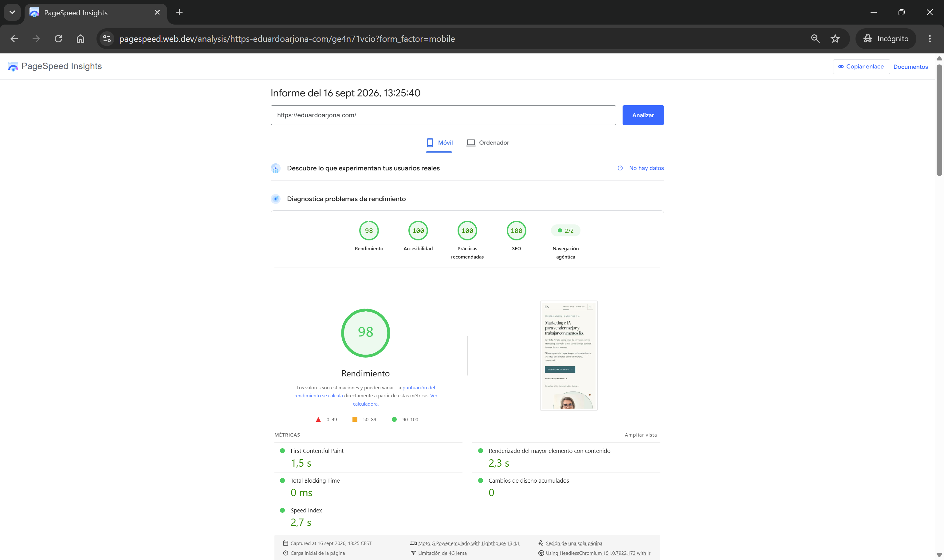Open the browser home page icon
944x560 pixels.
[81, 38]
